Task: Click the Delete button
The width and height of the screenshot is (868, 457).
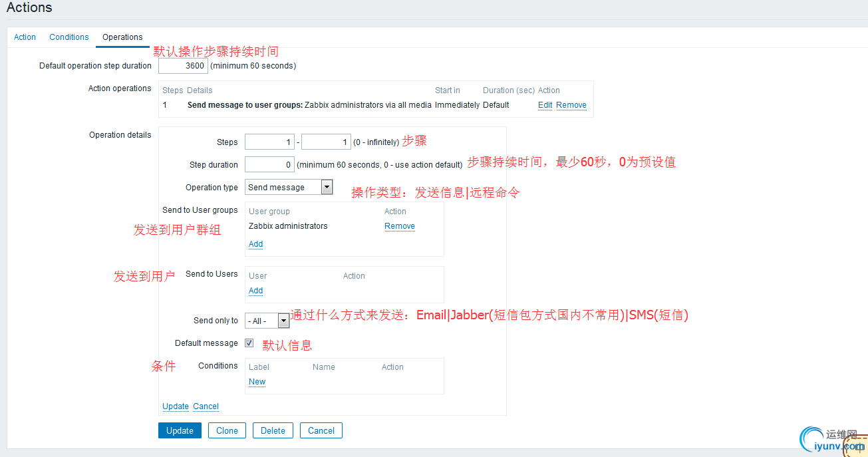Action: point(273,430)
